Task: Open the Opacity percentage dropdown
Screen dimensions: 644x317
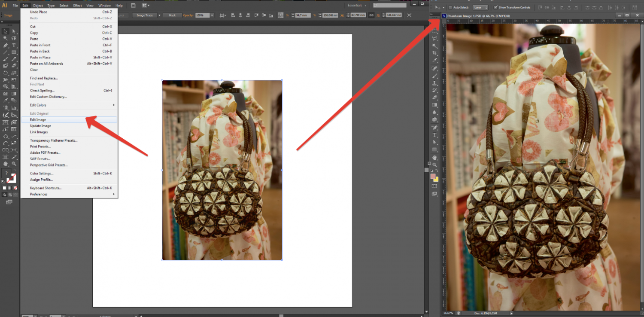Action: tap(212, 15)
